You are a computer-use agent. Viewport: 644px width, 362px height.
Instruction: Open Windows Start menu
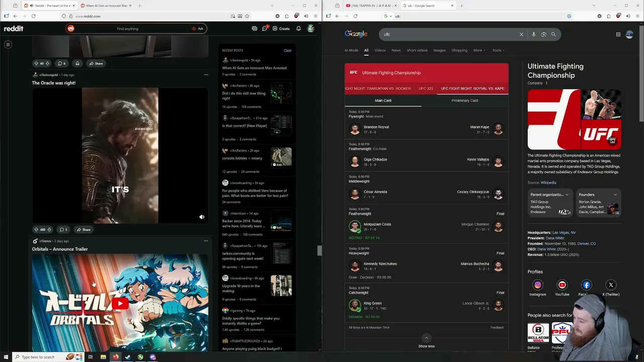pos(6,357)
